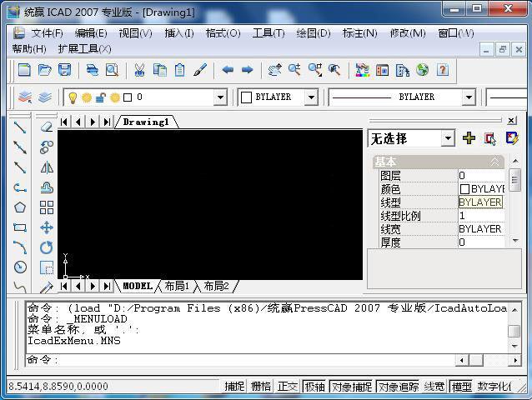Screen dimensions: 532x400
Task: Select the Arc drawing tool
Action: pyautogui.click(x=20, y=247)
